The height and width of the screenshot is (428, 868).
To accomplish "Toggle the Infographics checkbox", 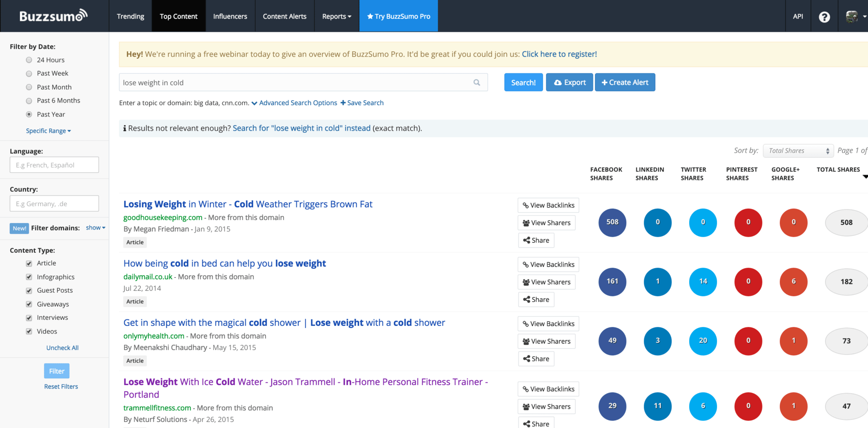I will click(x=29, y=277).
